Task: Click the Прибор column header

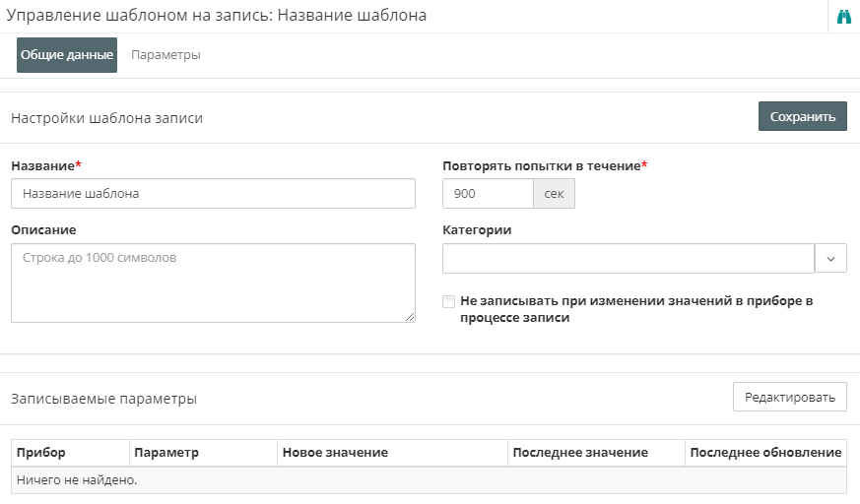Action: 69,453
